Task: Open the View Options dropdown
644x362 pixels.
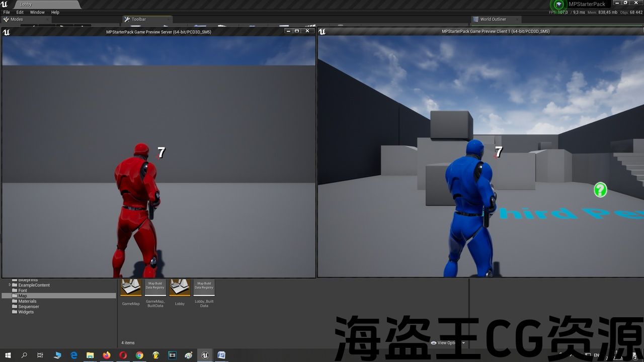Action: tap(448, 343)
